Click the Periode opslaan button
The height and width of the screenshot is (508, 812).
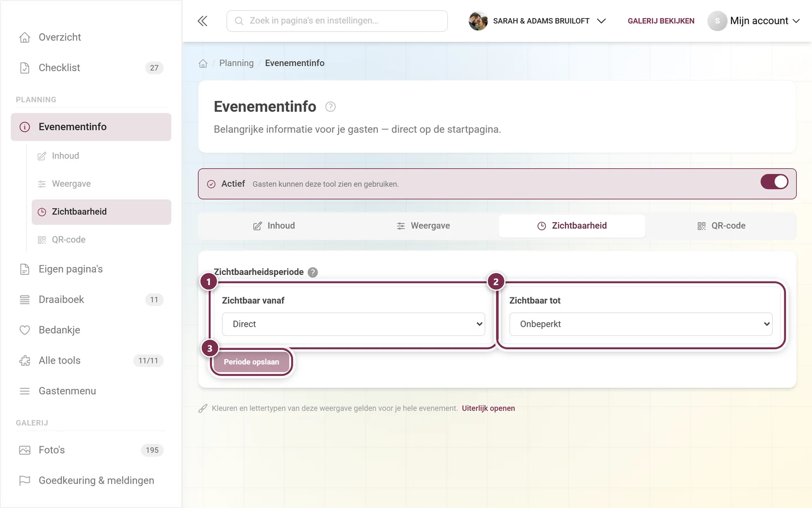251,362
